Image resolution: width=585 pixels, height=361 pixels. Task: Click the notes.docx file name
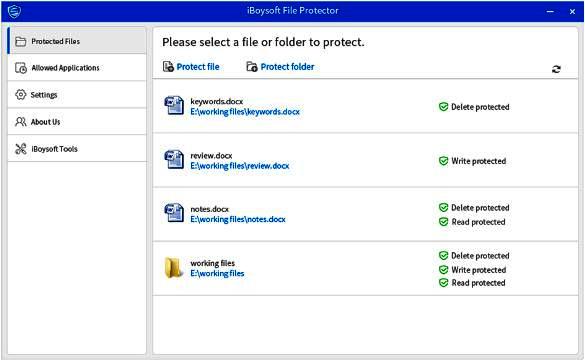(x=209, y=209)
